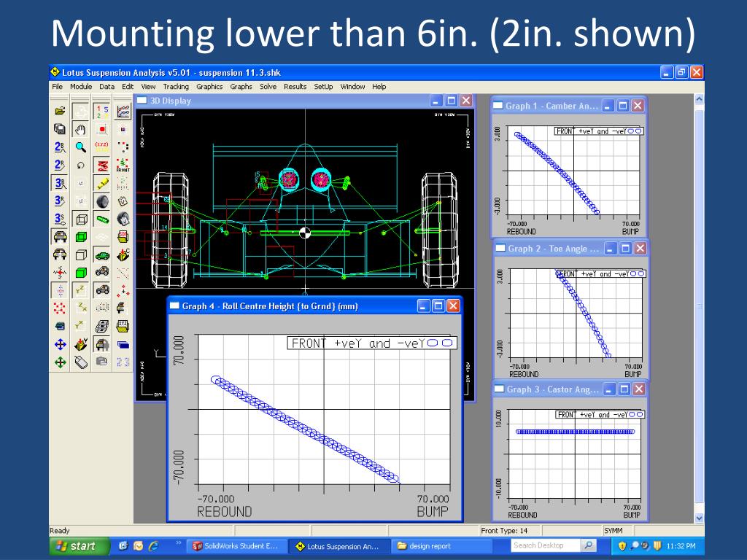Click the Search Desktop input field
This screenshot has height=560, width=747.
546,545
